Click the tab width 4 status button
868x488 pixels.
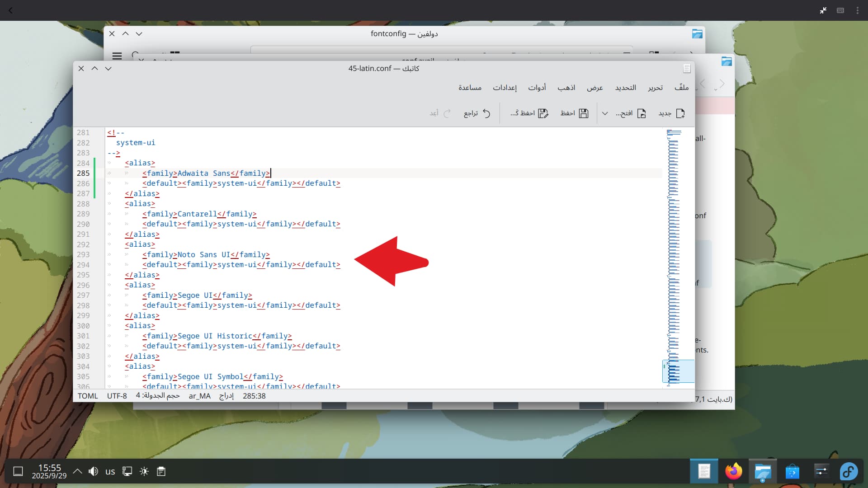click(158, 396)
